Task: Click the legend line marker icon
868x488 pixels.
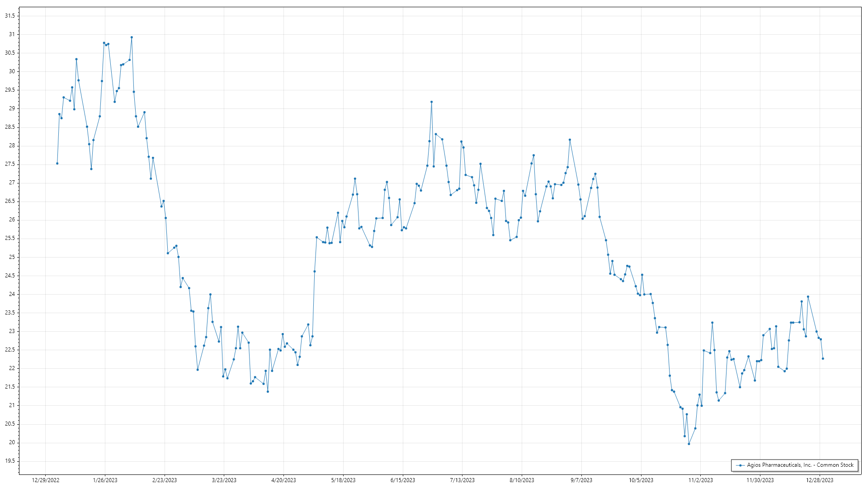Action: tap(740, 465)
